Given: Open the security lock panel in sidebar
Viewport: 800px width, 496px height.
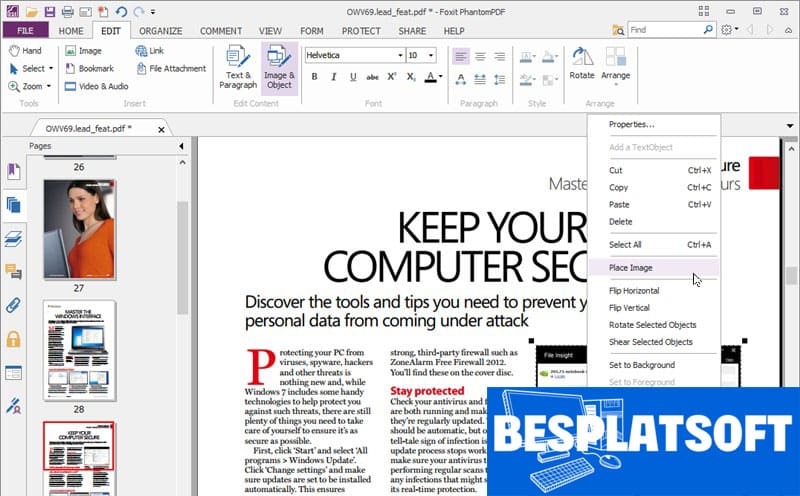Looking at the screenshot, I should click(14, 339).
